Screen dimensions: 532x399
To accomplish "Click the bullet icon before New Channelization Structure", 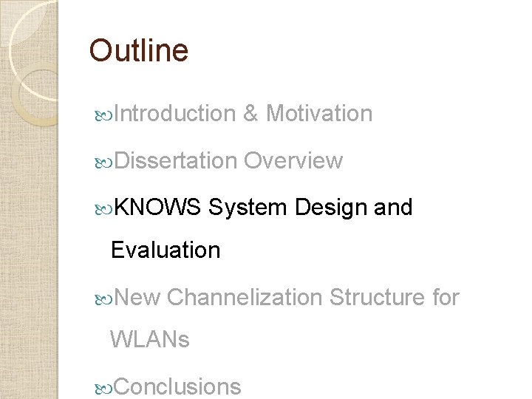I will coord(103,299).
